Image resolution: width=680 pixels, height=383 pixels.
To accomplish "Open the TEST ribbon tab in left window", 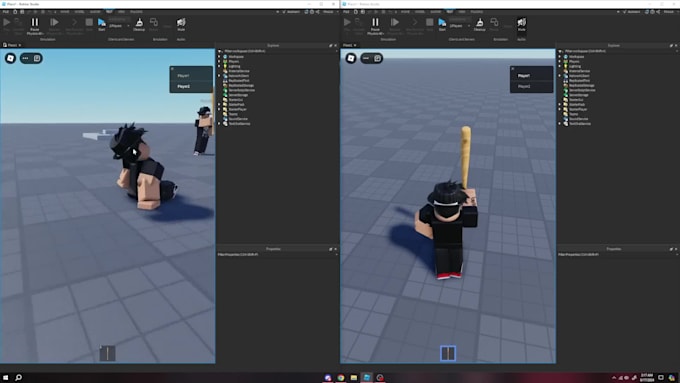I will pyautogui.click(x=108, y=12).
